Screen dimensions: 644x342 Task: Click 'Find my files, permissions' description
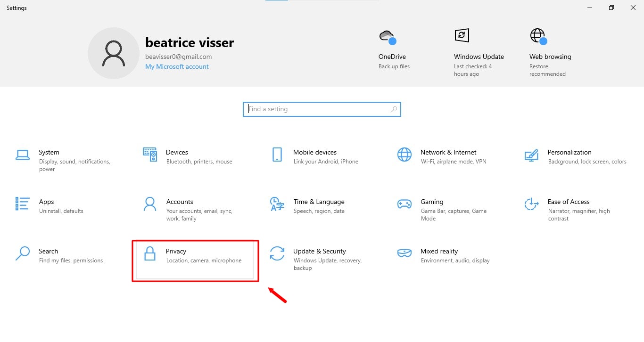tap(71, 261)
